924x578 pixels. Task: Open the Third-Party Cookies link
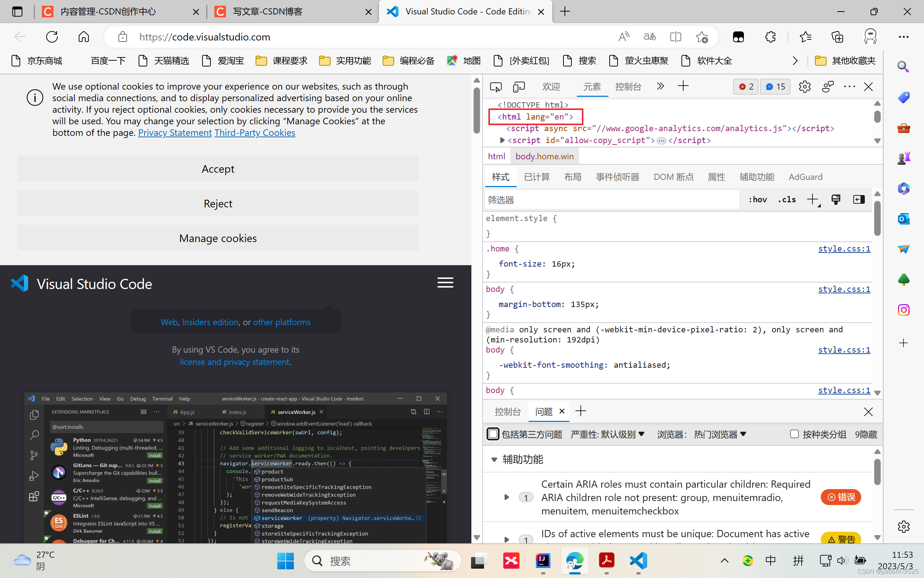tap(255, 133)
